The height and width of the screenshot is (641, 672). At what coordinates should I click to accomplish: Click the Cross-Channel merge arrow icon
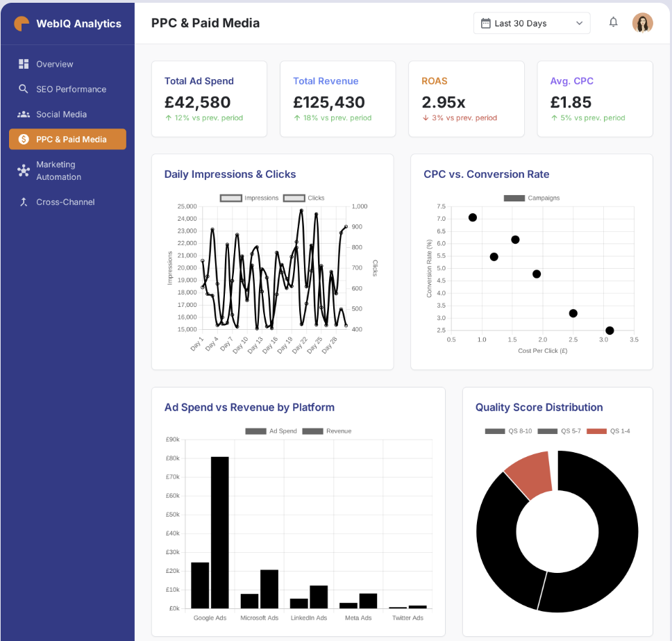24,202
